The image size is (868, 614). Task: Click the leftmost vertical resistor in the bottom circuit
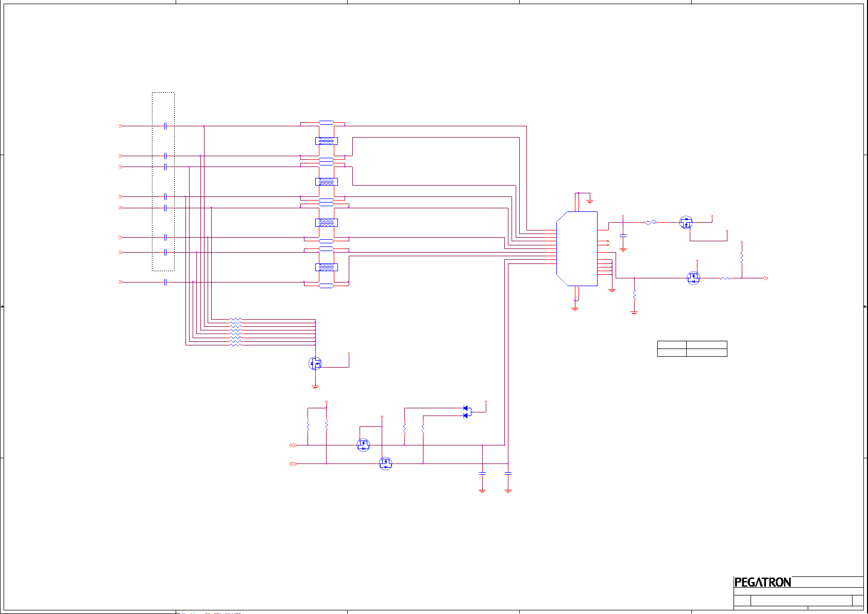pos(308,425)
